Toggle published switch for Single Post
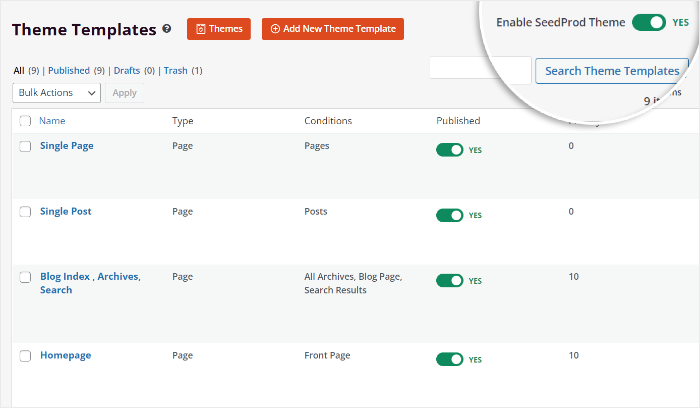The width and height of the screenshot is (700, 408). [450, 215]
